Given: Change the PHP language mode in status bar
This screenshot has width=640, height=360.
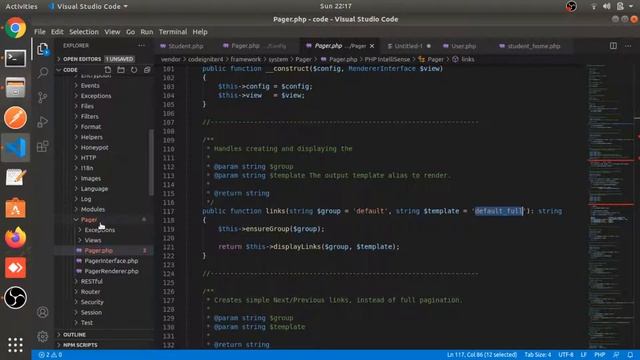Looking at the screenshot, I should click(x=599, y=355).
